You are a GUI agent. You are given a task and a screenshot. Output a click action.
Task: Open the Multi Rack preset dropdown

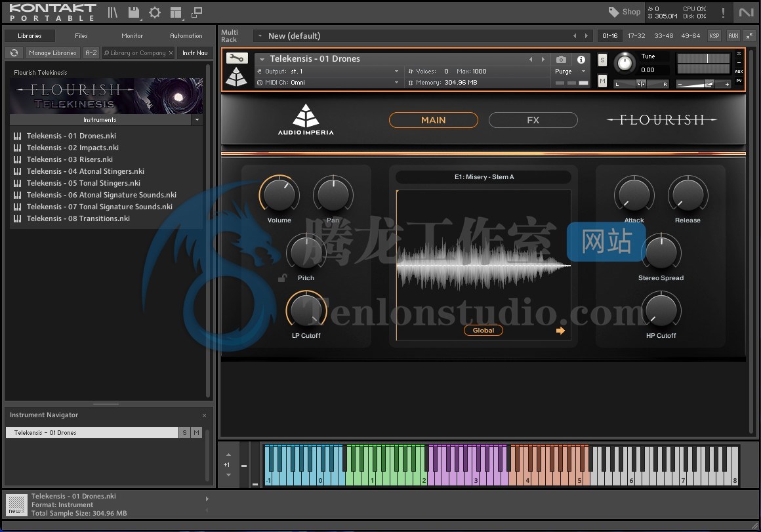point(260,36)
